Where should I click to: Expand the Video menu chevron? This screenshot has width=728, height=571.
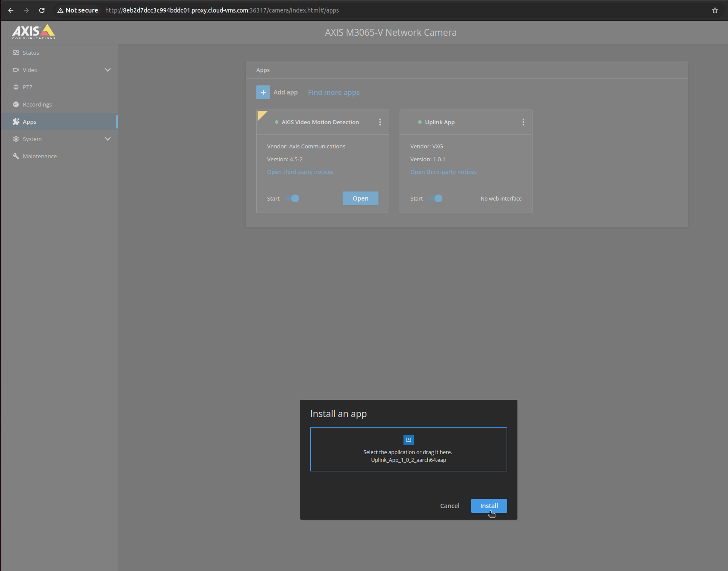coord(107,70)
